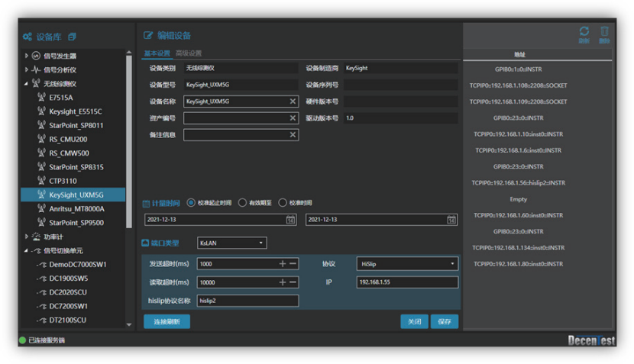Open the KsLAN port type dropdown
Viewport: 634px width, 364px height.
point(231,243)
